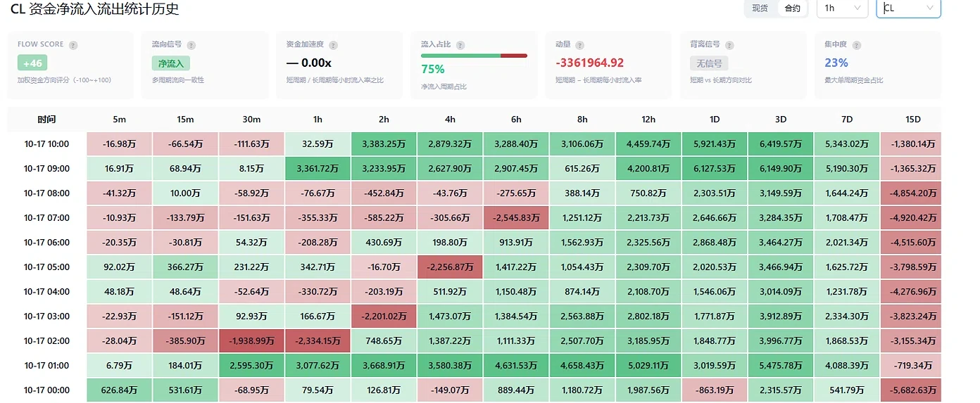
Task: Click the -863.19万 cell
Action: [x=715, y=390]
